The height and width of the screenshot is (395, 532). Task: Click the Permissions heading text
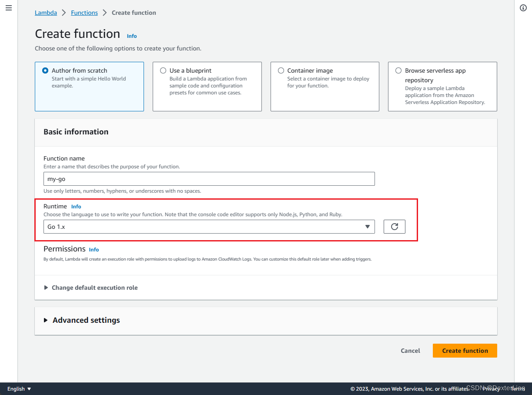(64, 249)
